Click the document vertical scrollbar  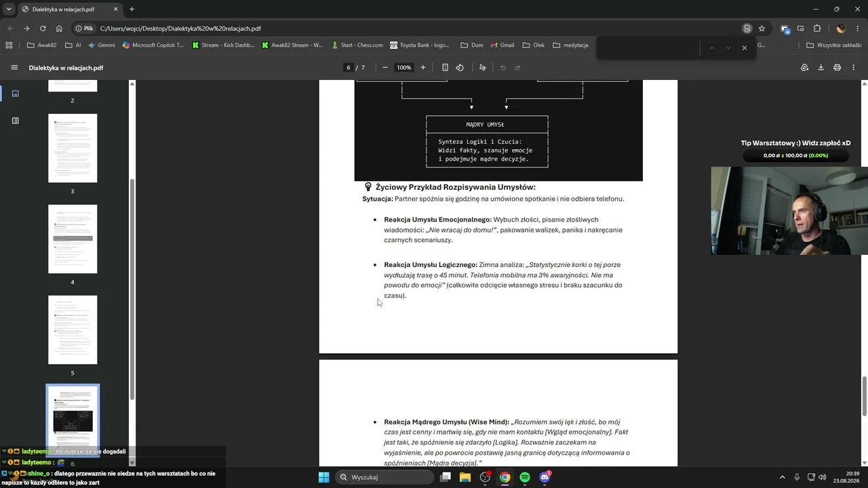863,397
